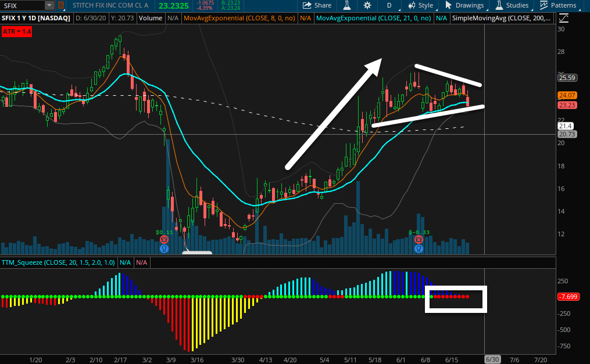
Task: Click the TTM_Squeeze study label
Action: pos(58,262)
